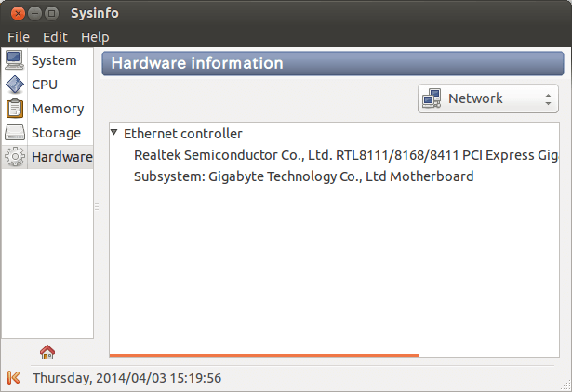Click the red home icon
Screen dimensions: 572x392
pos(47,351)
